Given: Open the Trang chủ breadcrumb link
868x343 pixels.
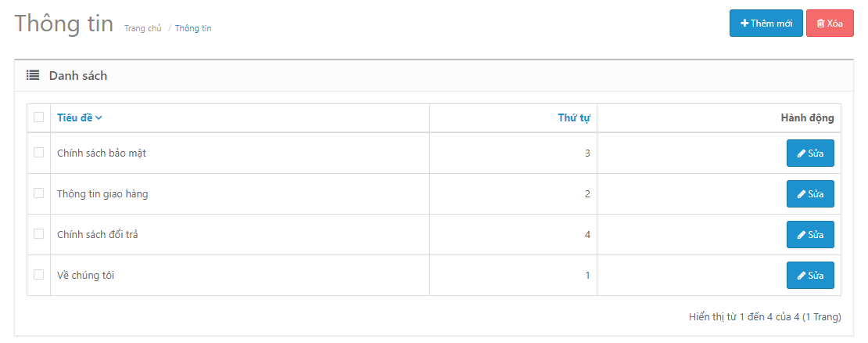Looking at the screenshot, I should 143,28.
